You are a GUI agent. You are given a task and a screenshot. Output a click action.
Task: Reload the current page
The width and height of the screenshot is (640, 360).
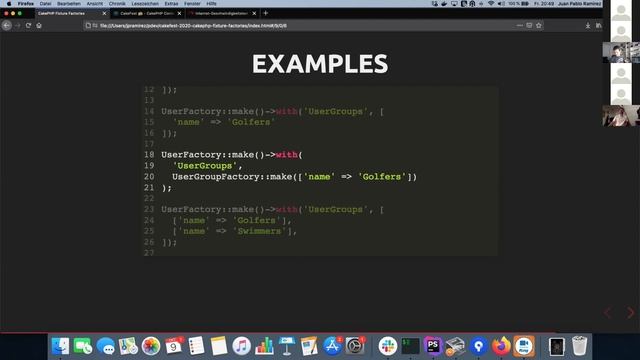[x=28, y=25]
